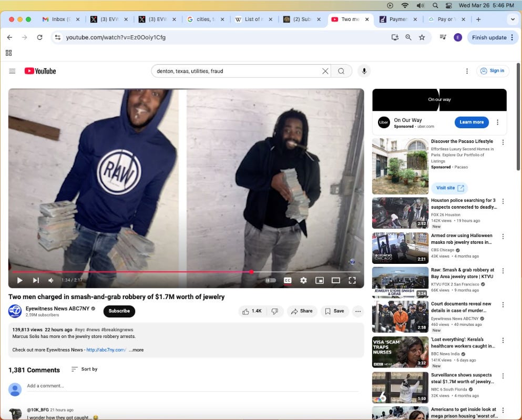Share the video
Viewport: 522px width, 420px height.
[x=302, y=311]
